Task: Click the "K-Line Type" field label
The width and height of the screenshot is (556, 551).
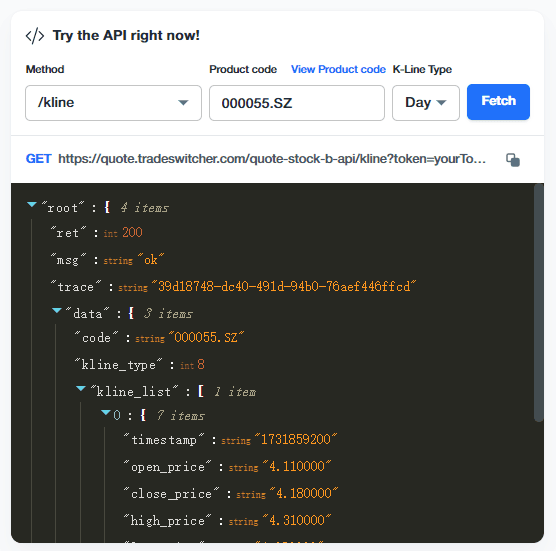Action: pos(422,69)
